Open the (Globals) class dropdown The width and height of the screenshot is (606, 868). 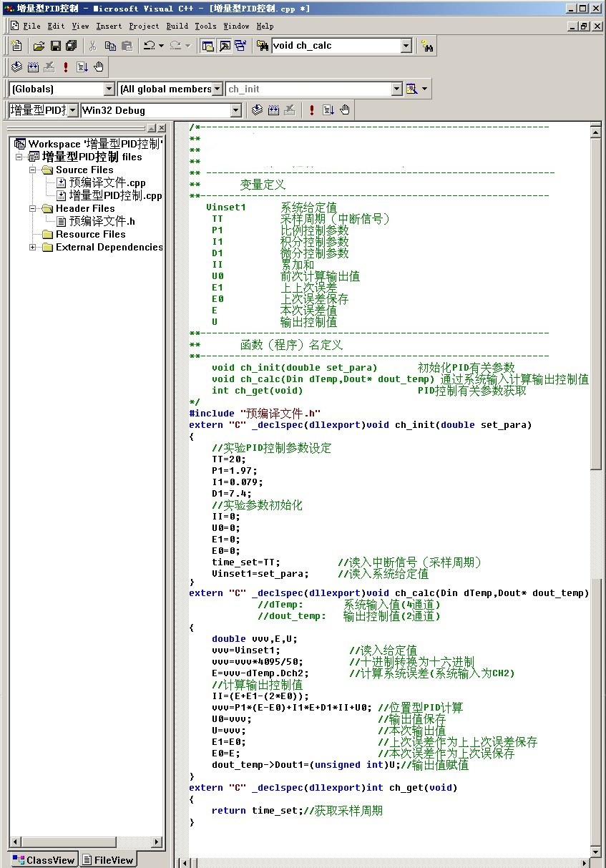[x=109, y=89]
